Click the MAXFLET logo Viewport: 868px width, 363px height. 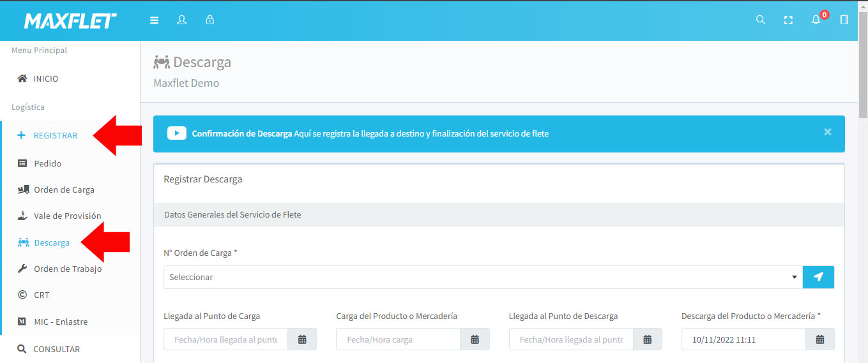[x=70, y=21]
